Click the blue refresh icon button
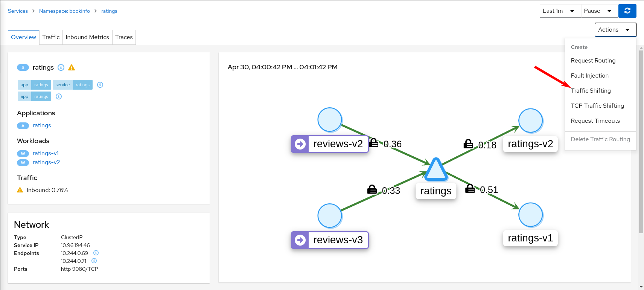Image resolution: width=644 pixels, height=290 pixels. click(x=627, y=11)
